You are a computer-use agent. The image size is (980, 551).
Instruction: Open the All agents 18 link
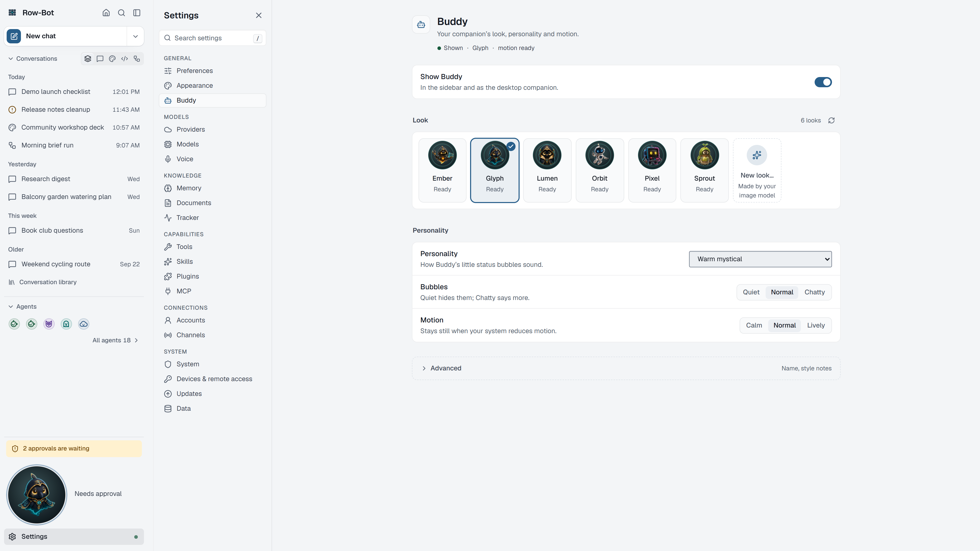coord(115,340)
